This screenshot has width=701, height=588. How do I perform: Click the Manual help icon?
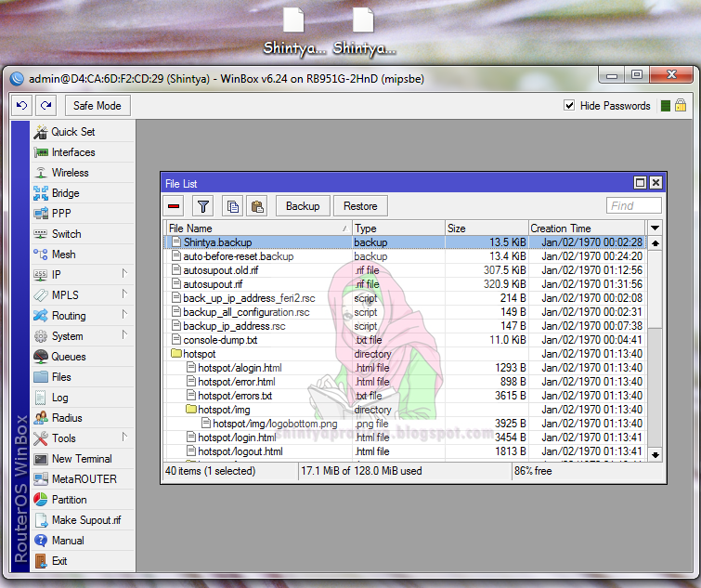point(41,540)
